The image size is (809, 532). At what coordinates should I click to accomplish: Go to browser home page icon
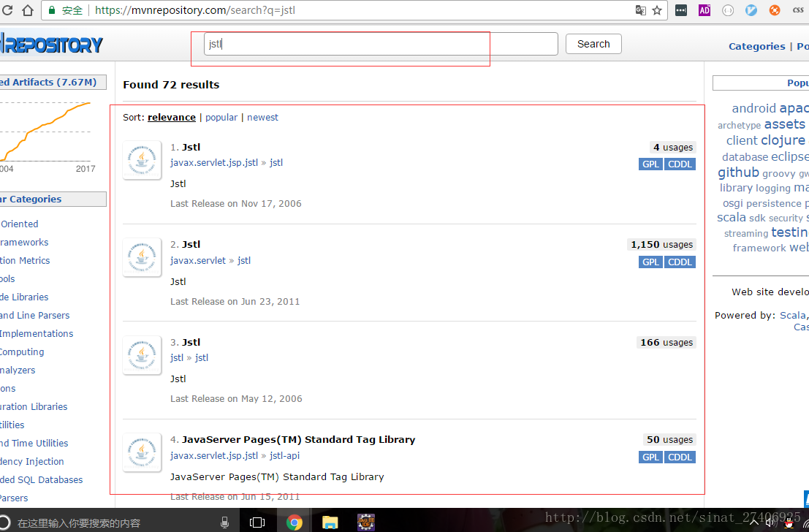[x=28, y=10]
